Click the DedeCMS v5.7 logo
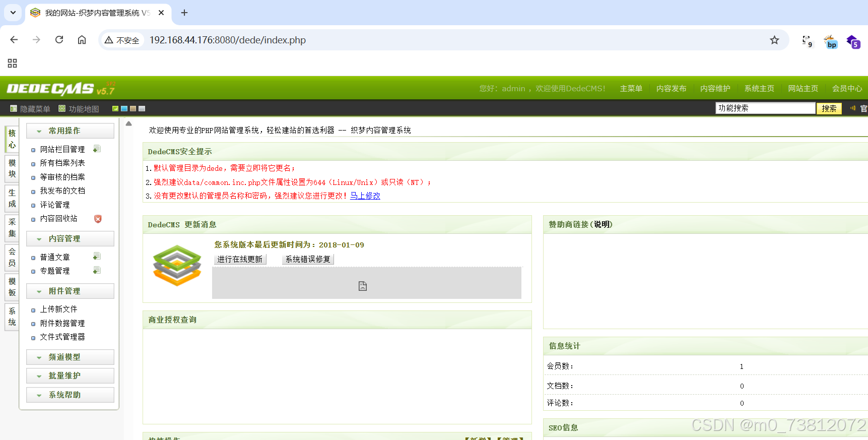Screen dimensions: 868x440 (x=60, y=88)
